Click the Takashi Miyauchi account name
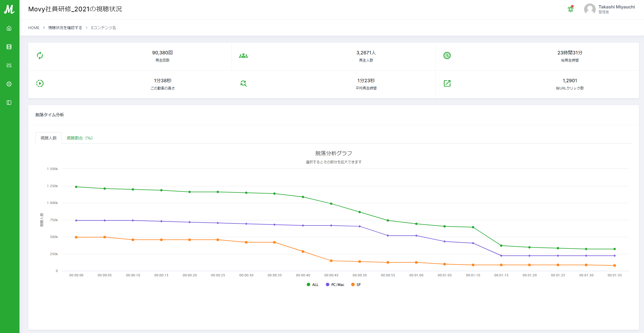644x333 pixels. tap(616, 7)
